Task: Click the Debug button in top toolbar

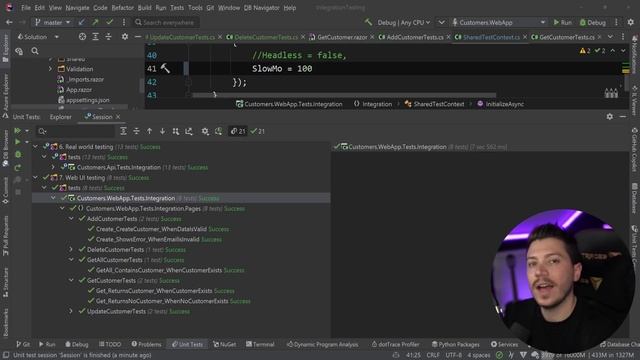Action: tap(593, 22)
